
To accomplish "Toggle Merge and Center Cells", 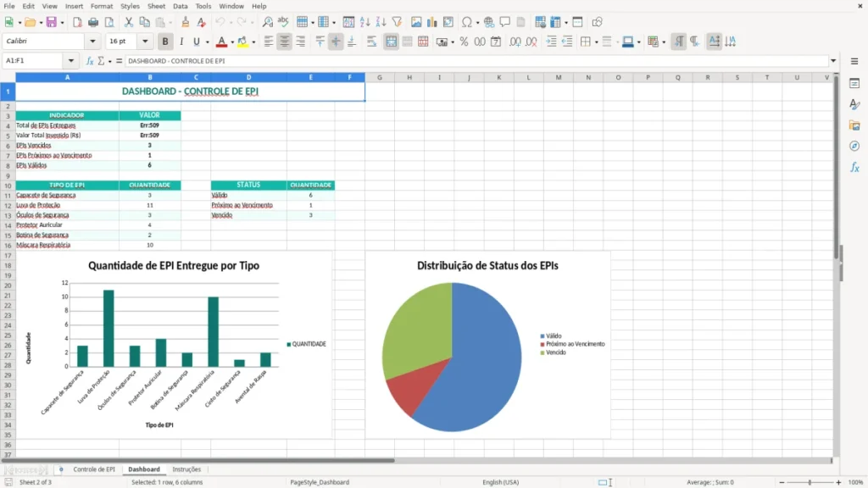I will (x=391, y=42).
